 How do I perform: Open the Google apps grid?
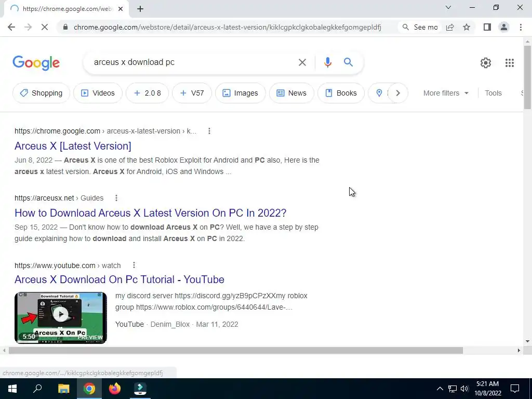point(509,63)
